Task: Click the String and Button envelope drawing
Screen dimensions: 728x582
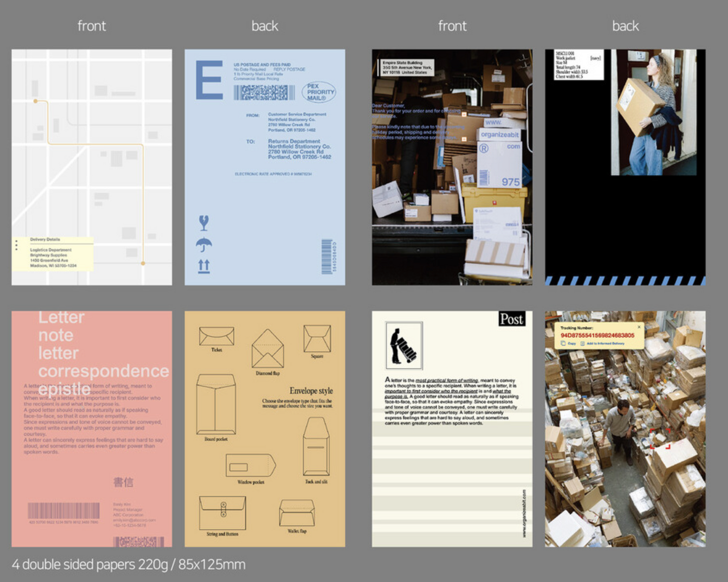Action: point(223,513)
